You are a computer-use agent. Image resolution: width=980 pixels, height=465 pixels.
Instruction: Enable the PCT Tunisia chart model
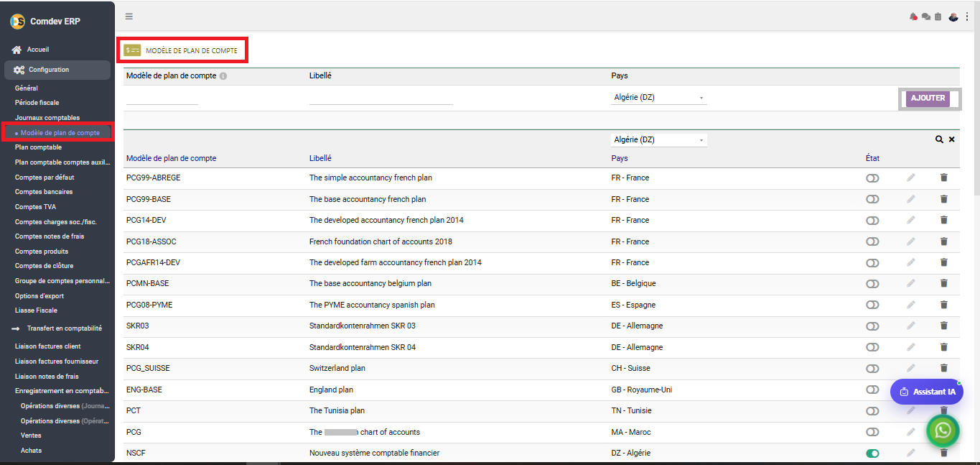[872, 410]
